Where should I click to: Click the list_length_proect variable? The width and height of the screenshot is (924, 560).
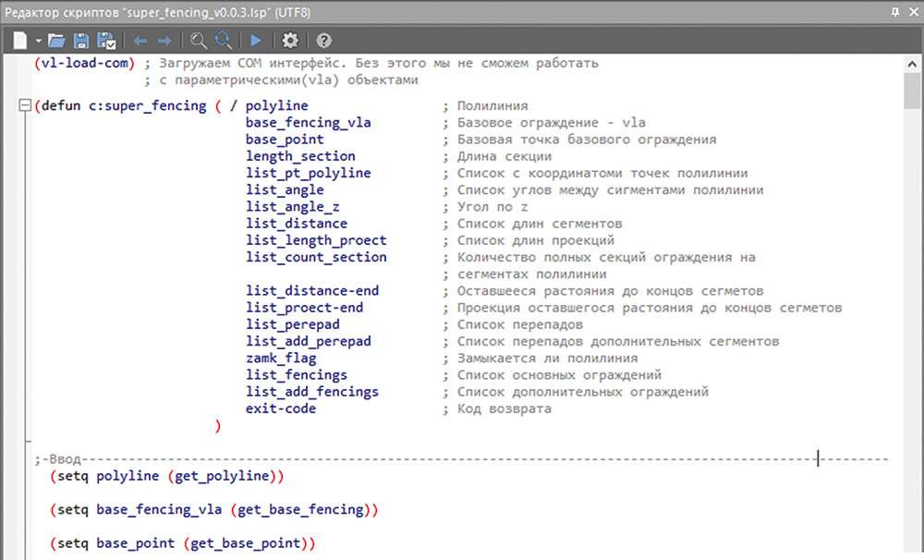[316, 240]
